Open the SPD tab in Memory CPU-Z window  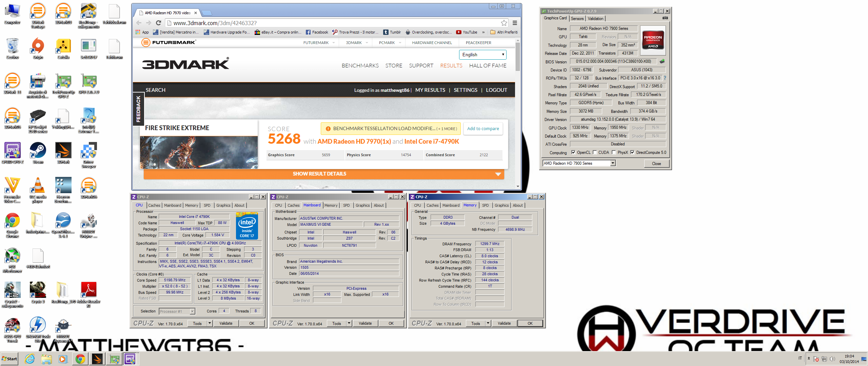pos(485,205)
